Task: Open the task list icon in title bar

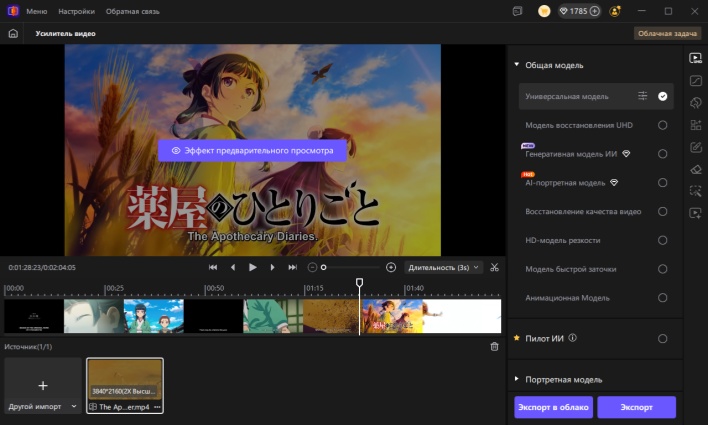Action: click(517, 11)
